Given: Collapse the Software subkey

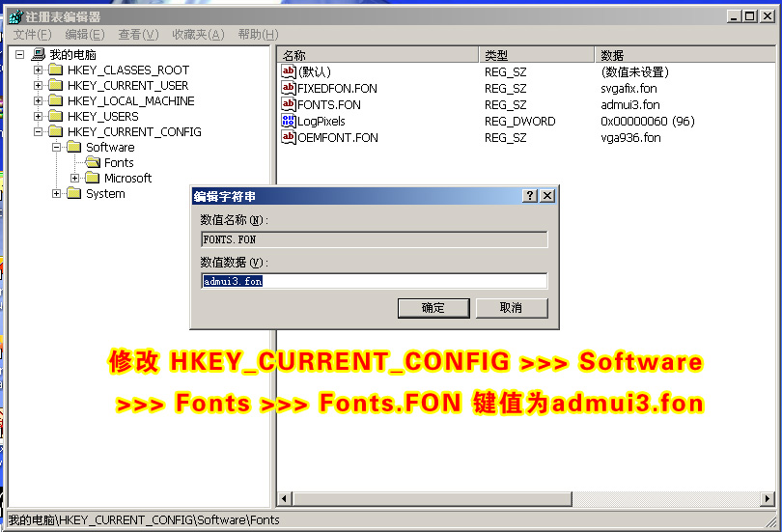Looking at the screenshot, I should pos(56,147).
